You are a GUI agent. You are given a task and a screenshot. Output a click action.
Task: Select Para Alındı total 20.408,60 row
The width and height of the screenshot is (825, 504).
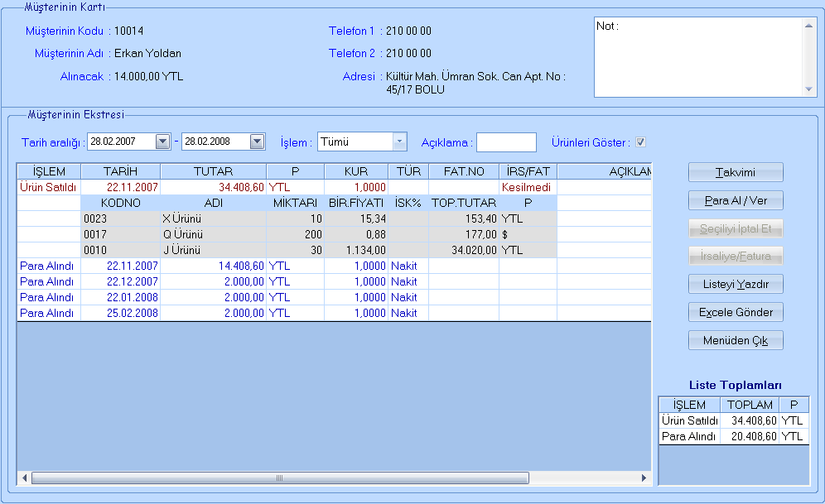tap(734, 436)
